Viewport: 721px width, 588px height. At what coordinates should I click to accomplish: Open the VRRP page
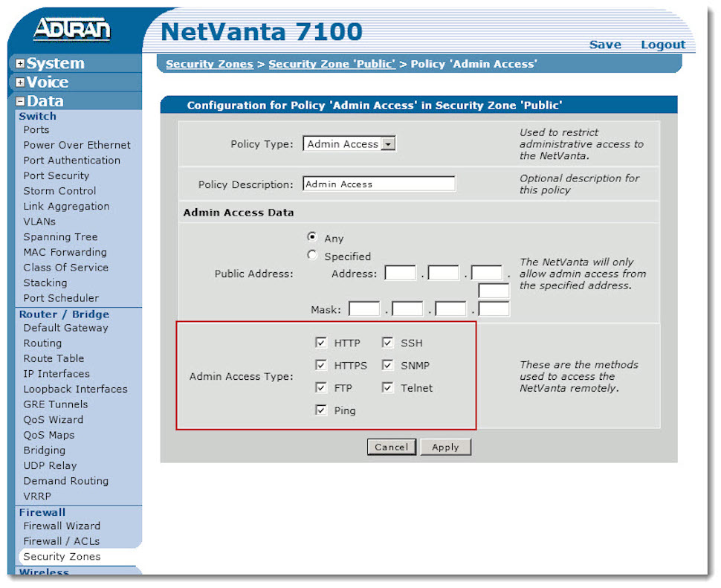[x=37, y=497]
